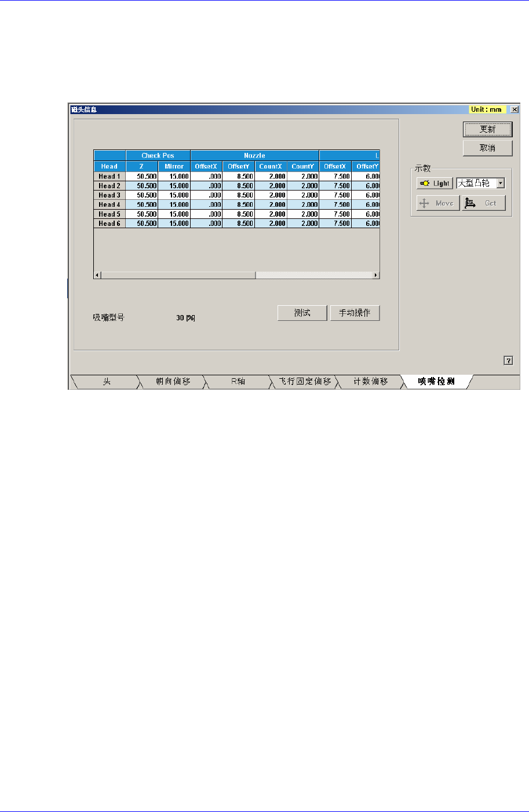This screenshot has width=529, height=812.
Task: Click the table scrollbar left arrow
Action: pos(97,275)
